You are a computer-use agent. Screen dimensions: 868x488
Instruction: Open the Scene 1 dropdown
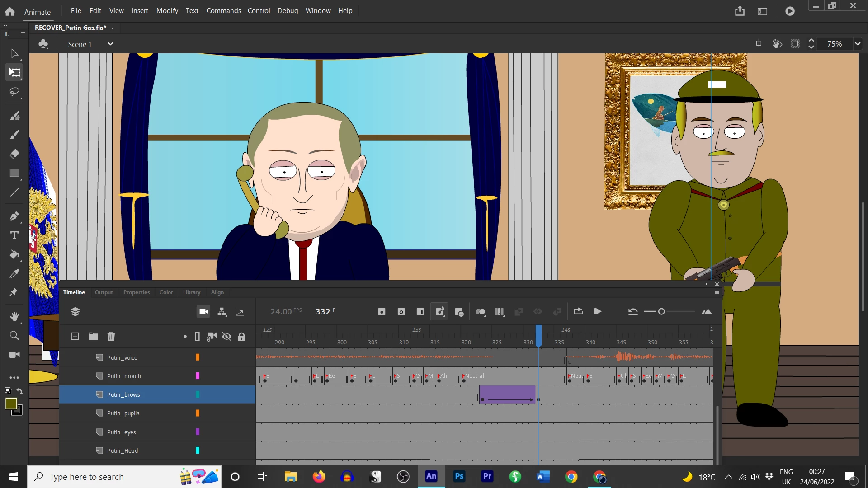point(110,44)
